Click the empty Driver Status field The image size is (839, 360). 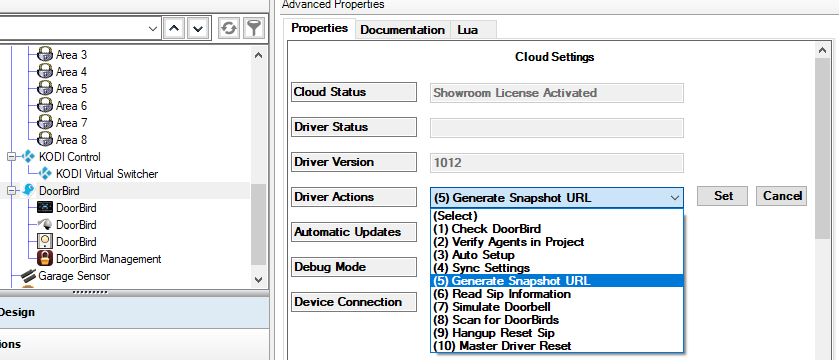(x=556, y=128)
